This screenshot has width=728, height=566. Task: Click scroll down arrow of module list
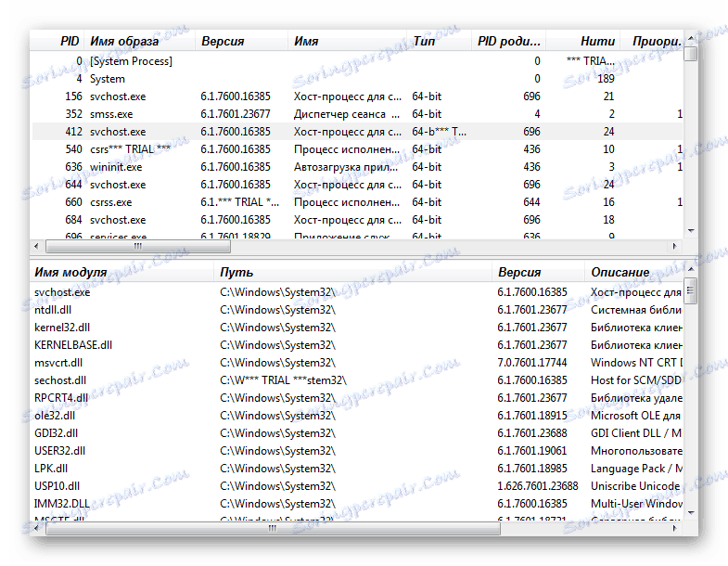tap(691, 513)
